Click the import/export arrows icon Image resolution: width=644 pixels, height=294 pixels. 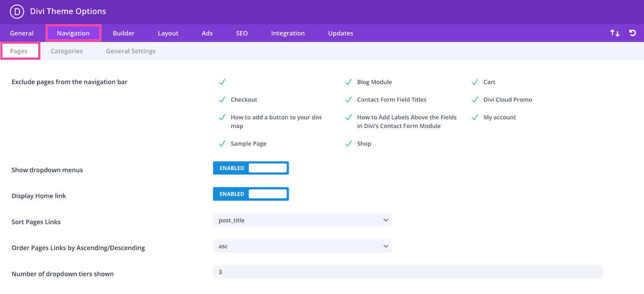pos(614,32)
